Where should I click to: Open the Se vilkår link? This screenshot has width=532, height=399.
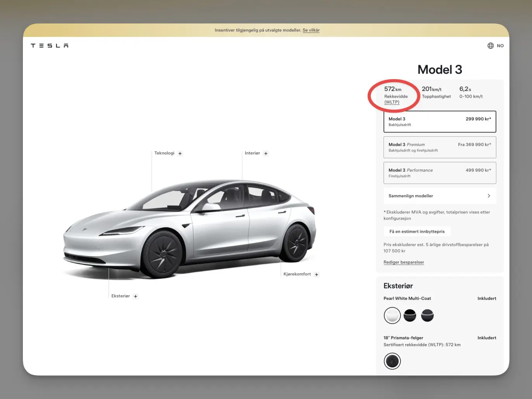tap(311, 30)
